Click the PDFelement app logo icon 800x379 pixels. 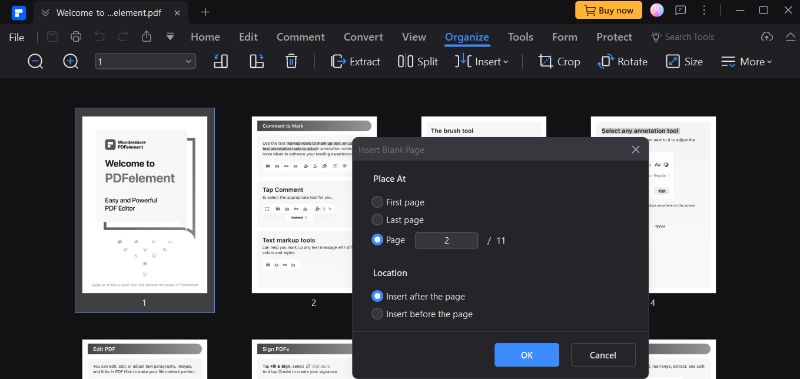click(18, 12)
